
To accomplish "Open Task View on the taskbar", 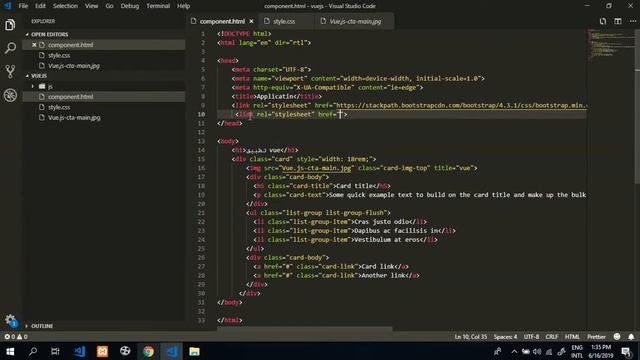I will (x=55, y=351).
